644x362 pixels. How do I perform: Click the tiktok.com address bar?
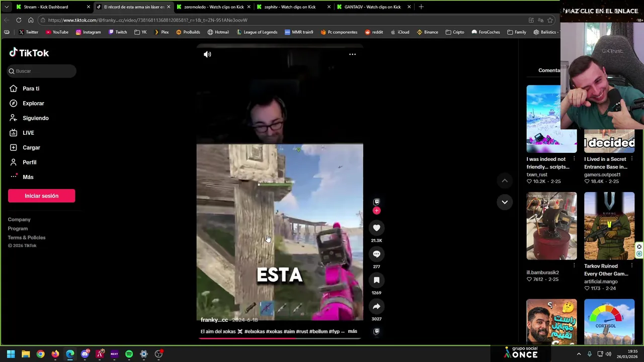(x=282, y=20)
